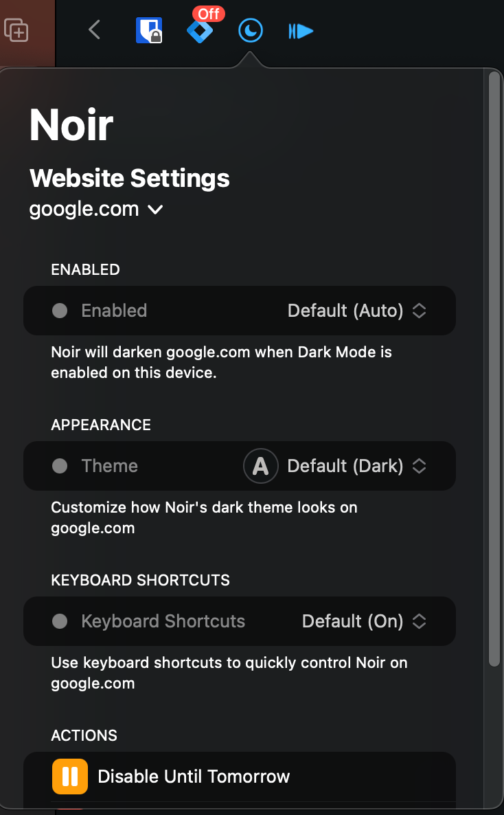Open the Default (On) shortcuts dropdown

pos(364,621)
